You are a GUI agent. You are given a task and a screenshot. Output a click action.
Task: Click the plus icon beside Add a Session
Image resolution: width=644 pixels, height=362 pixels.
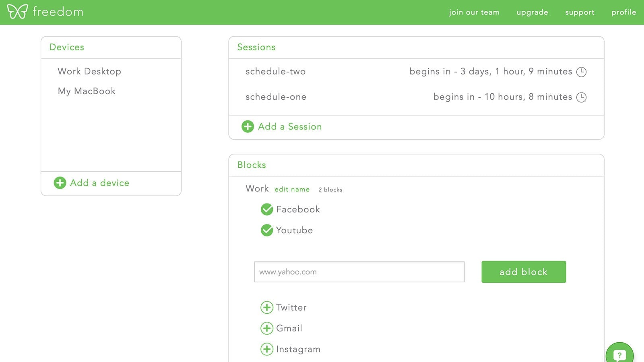click(x=248, y=127)
